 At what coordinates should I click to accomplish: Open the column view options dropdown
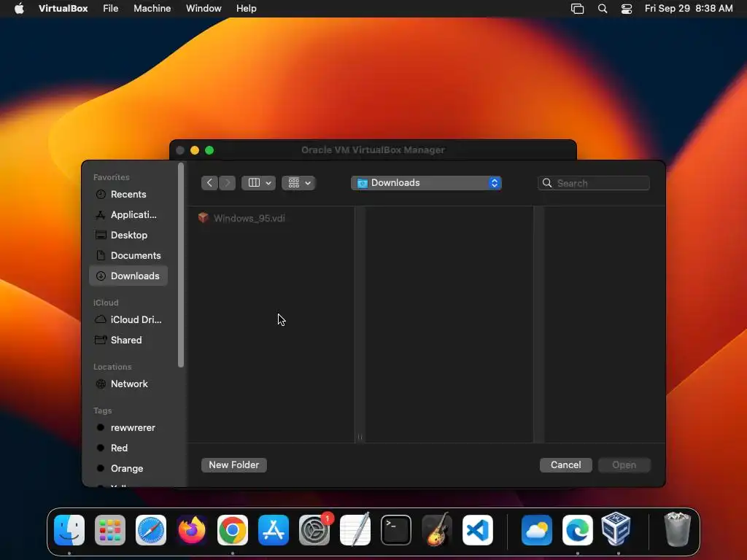click(x=259, y=183)
